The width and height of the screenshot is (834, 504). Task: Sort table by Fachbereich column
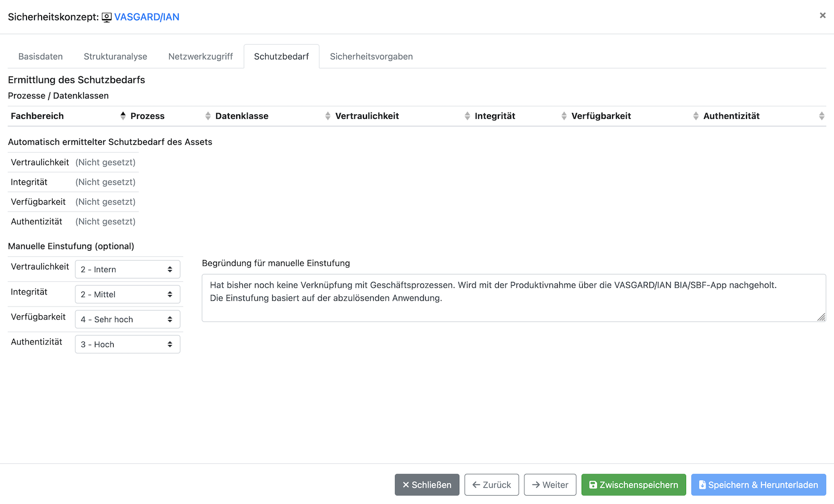point(37,116)
